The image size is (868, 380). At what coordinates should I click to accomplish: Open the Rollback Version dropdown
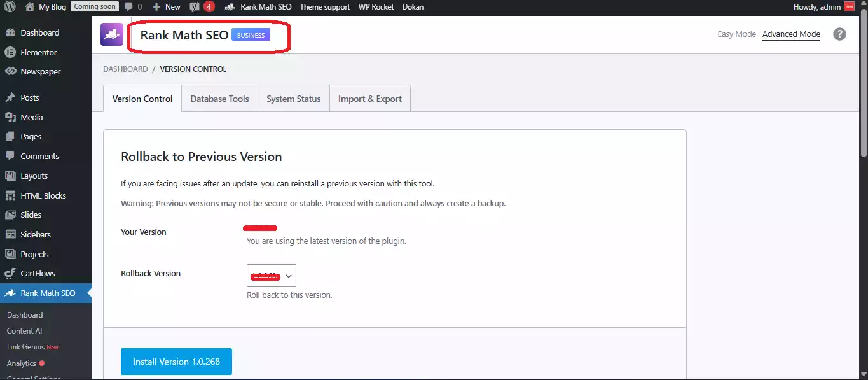[272, 276]
